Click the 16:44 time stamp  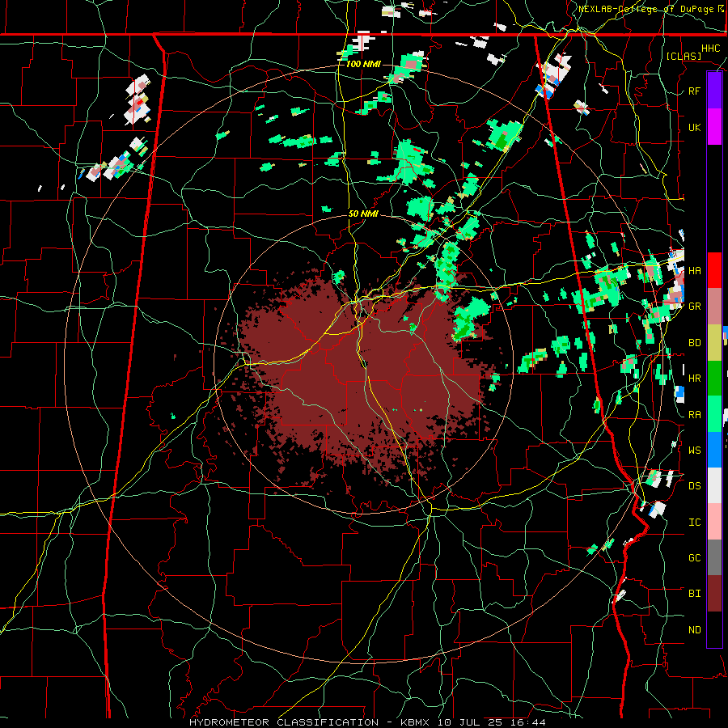click(x=529, y=722)
